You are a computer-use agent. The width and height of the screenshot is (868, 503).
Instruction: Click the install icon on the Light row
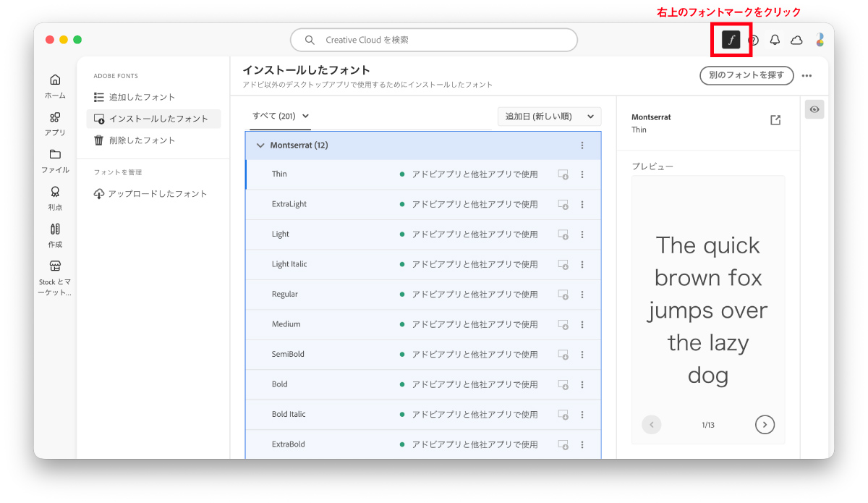(563, 234)
